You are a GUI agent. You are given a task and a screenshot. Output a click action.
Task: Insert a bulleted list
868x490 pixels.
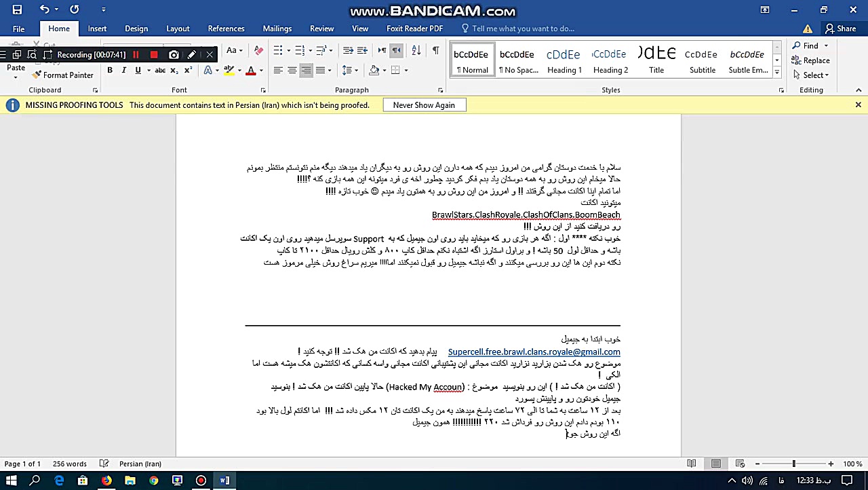(278, 50)
